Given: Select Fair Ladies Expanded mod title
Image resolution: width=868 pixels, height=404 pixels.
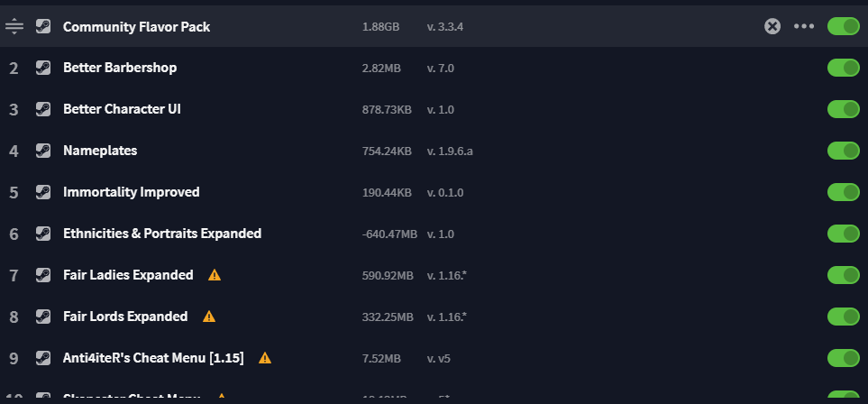Looking at the screenshot, I should (x=128, y=275).
